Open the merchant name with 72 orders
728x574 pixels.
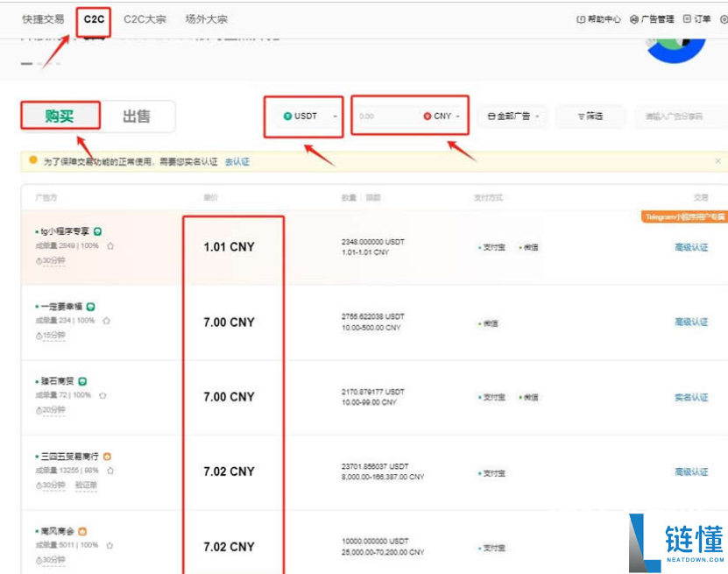point(57,381)
